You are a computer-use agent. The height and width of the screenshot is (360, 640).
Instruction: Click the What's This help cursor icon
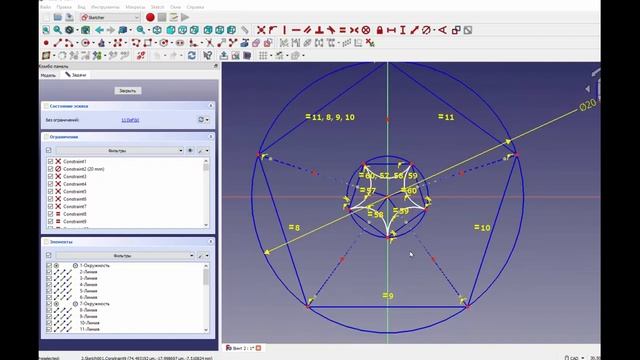tap(208, 56)
